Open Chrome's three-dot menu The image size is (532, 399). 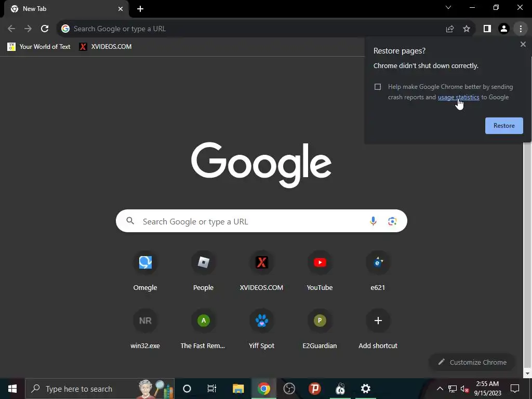pos(521,29)
